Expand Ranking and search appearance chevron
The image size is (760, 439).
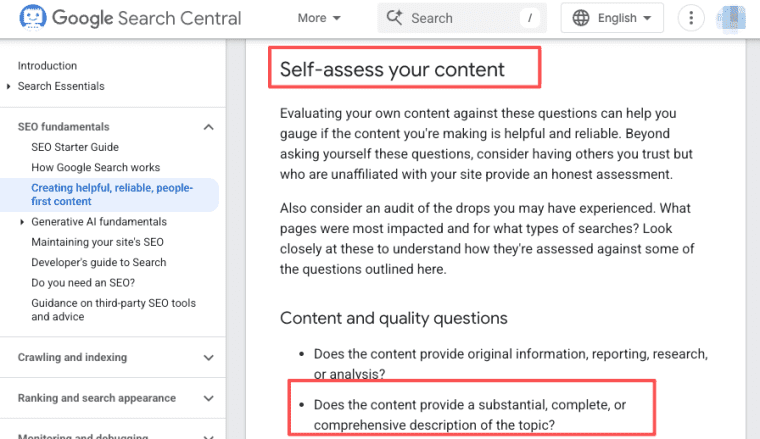point(208,398)
